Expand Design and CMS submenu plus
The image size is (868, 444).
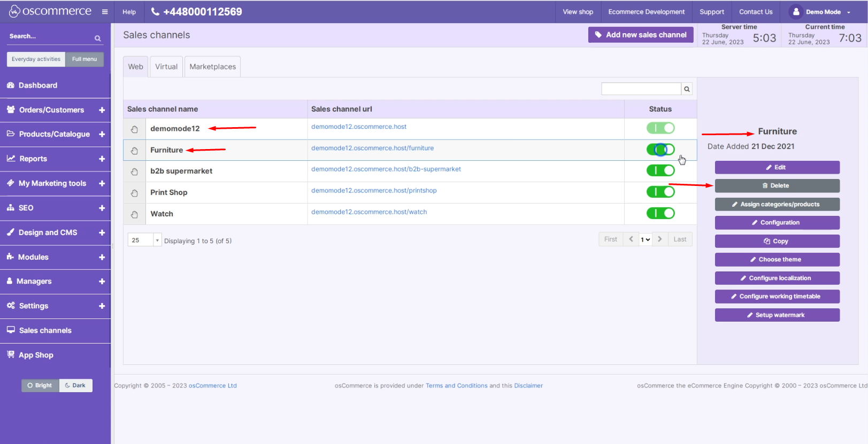[x=102, y=232]
